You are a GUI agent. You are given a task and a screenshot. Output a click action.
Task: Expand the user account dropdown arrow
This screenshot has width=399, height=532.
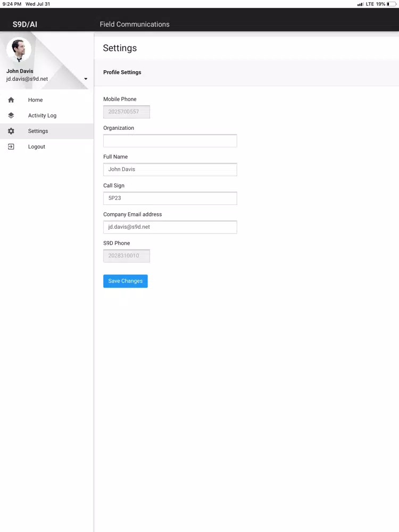coord(86,79)
